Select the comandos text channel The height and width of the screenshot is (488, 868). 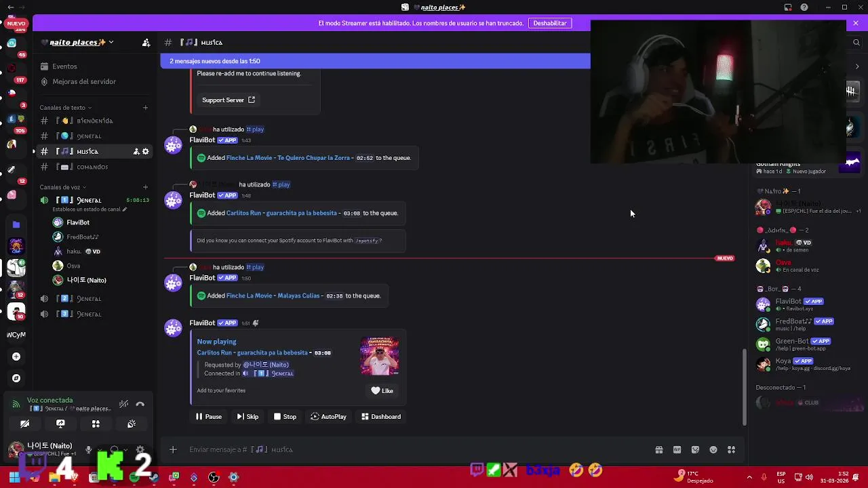[x=94, y=167]
